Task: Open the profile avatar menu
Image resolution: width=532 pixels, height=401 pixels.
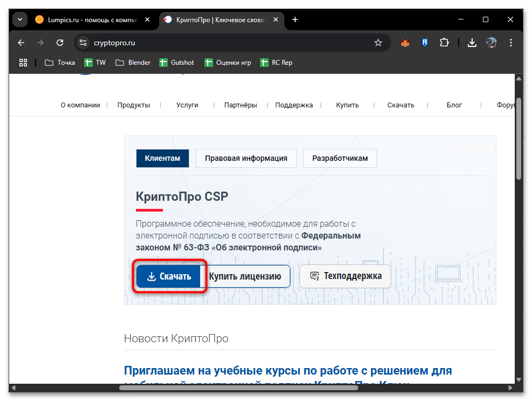Action: 492,43
